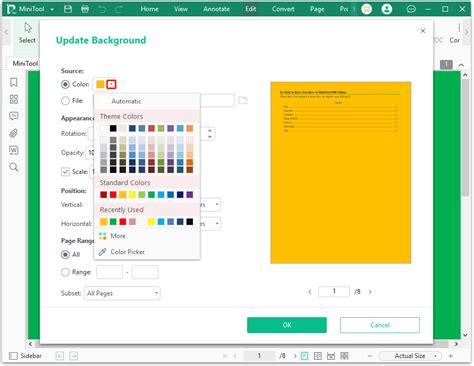This screenshot has height=366, width=474.
Task: Expand the MiniTool application menu arrow
Action: (x=52, y=9)
